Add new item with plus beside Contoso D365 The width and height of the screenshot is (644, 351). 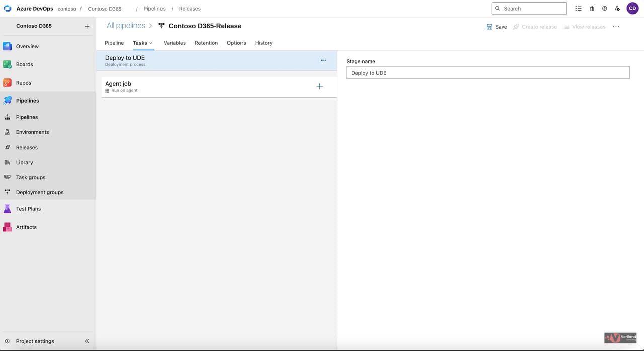click(x=87, y=26)
